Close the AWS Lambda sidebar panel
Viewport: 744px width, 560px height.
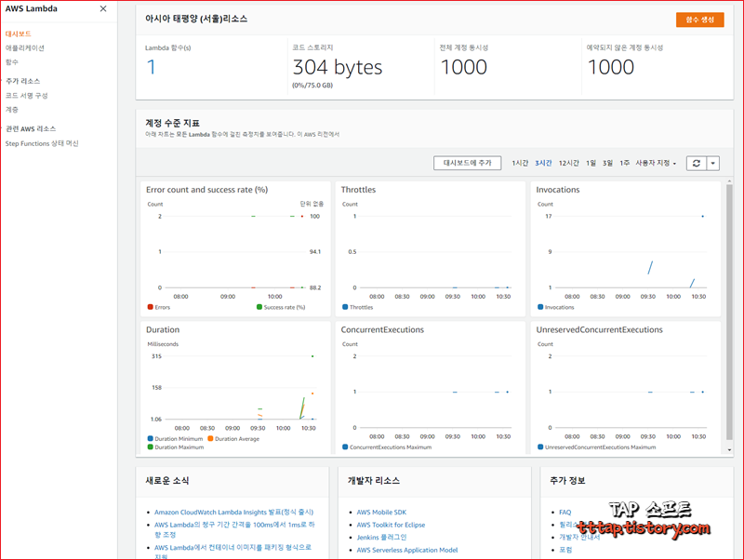tap(103, 8)
